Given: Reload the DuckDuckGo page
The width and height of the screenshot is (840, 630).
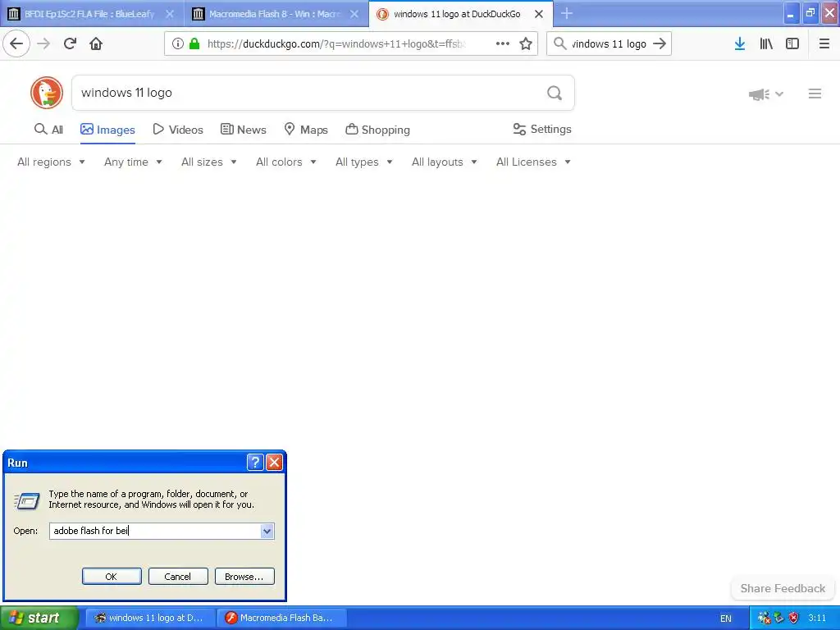Looking at the screenshot, I should pyautogui.click(x=70, y=43).
